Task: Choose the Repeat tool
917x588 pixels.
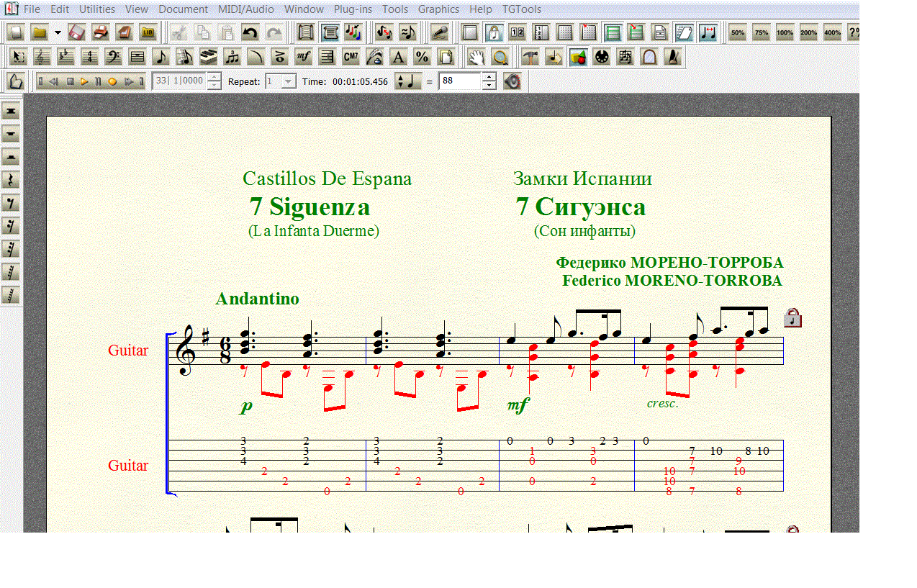Action: pos(327,57)
